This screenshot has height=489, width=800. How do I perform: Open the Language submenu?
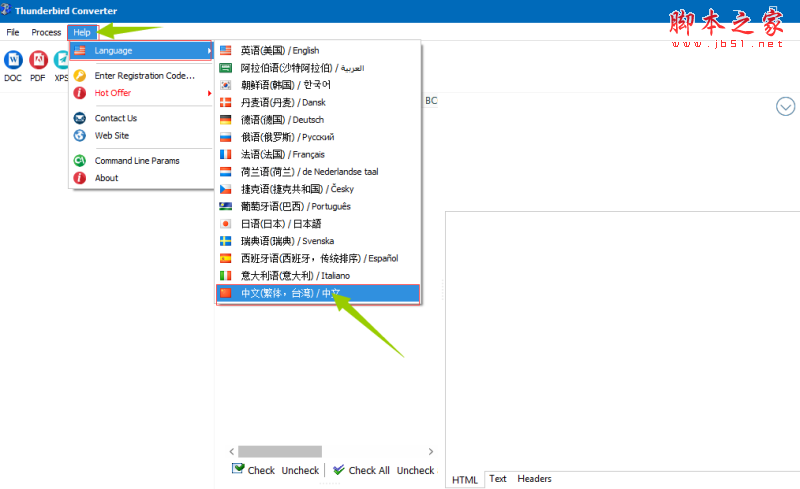141,51
